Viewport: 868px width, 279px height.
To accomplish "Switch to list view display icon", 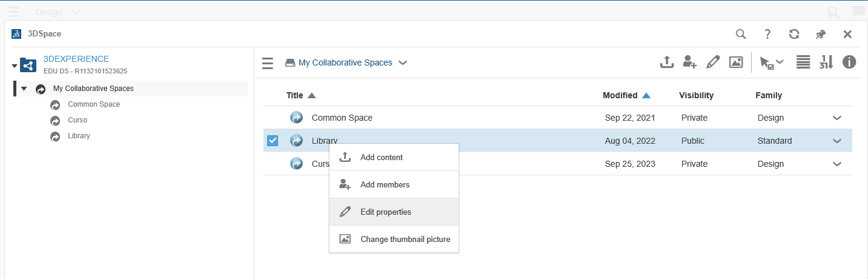I will pyautogui.click(x=803, y=62).
